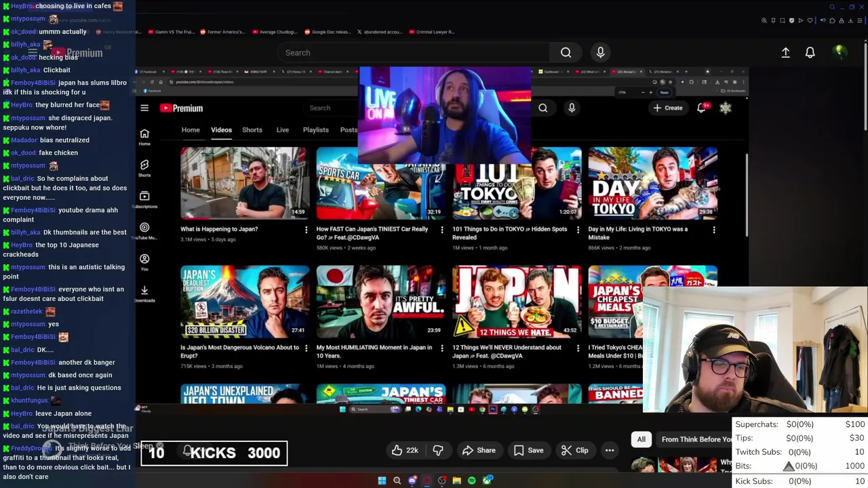Click the Share button under the video
Image resolution: width=868 pixels, height=488 pixels.
[x=479, y=450]
